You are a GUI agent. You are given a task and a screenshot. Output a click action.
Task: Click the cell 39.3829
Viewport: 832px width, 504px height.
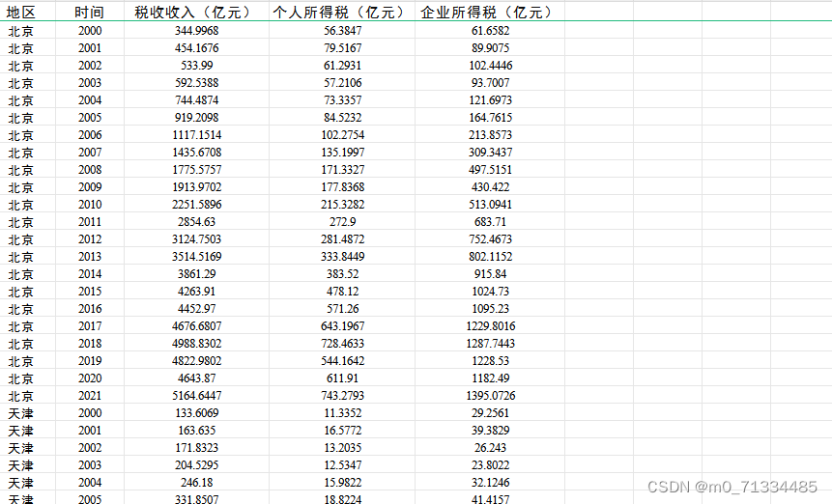[x=490, y=431]
